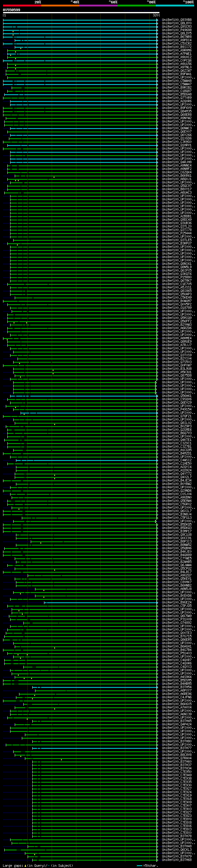
Task: Open the UniRef100_Q8NI61 entry
Action: click(177, 264)
